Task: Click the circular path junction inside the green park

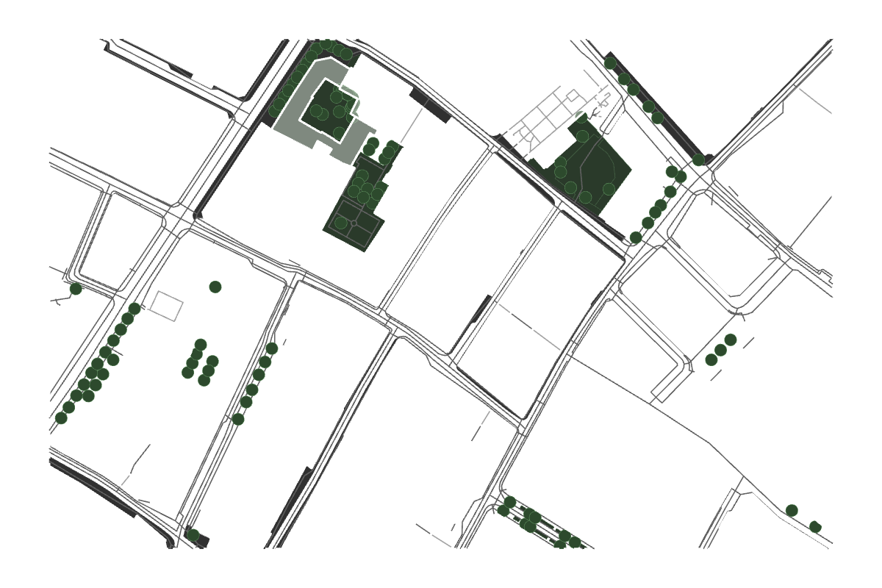Action: coord(354,222)
